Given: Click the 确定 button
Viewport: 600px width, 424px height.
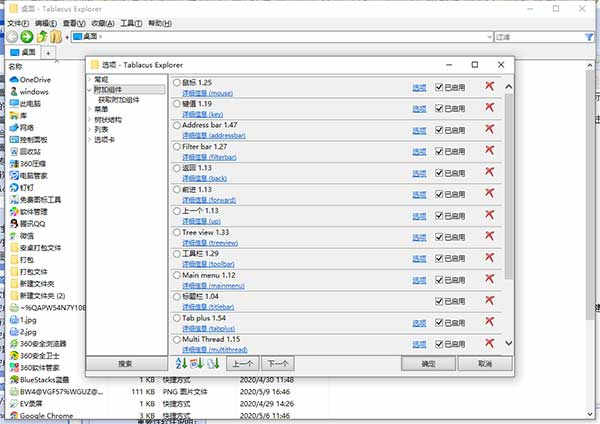Looking at the screenshot, I should click(x=428, y=364).
